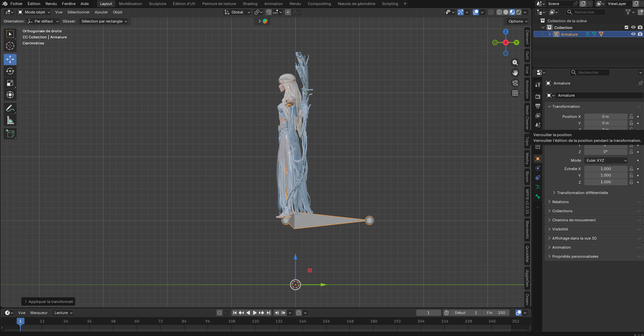
Task: Open the Lecture dropdown in timeline
Action: click(x=63, y=313)
